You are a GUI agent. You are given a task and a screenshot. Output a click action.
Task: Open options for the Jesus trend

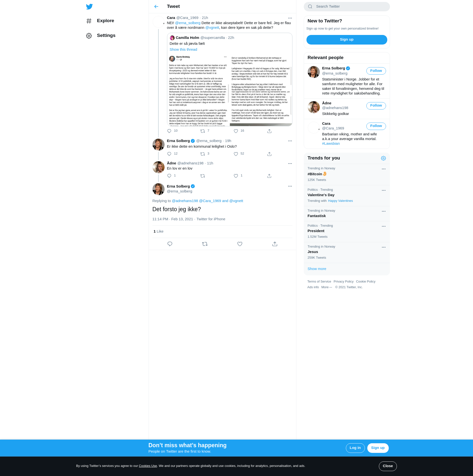click(x=384, y=247)
